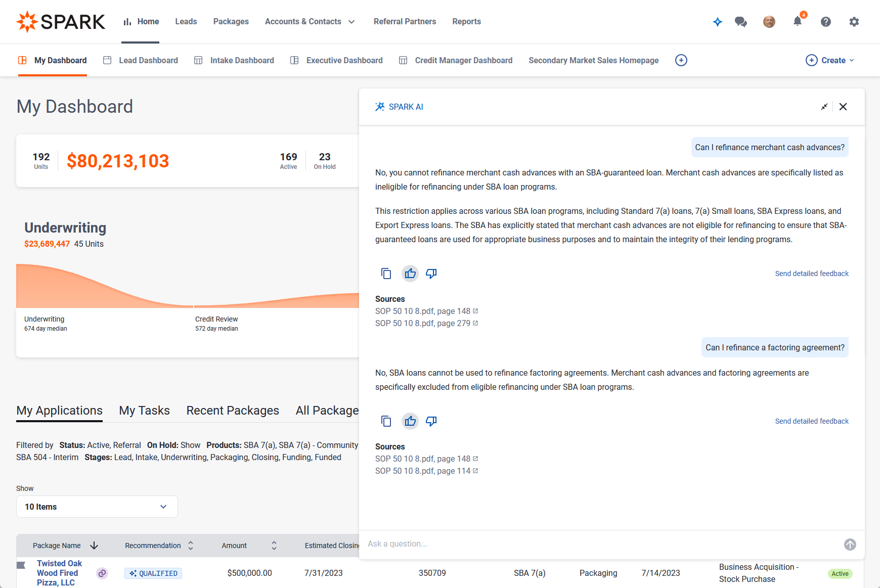The width and height of the screenshot is (880, 588).
Task: Click the SPARK AI panel title icon
Action: coord(380,107)
